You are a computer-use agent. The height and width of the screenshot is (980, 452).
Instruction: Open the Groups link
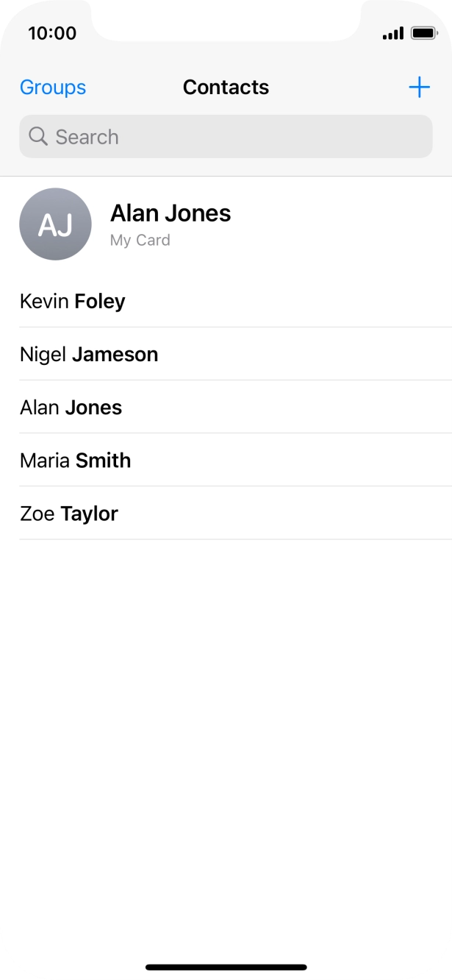pos(53,88)
